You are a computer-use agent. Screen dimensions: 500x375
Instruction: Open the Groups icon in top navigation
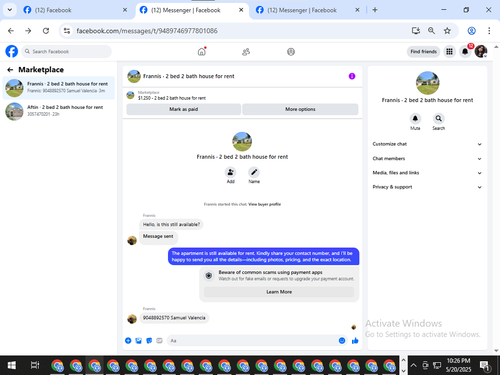(291, 52)
